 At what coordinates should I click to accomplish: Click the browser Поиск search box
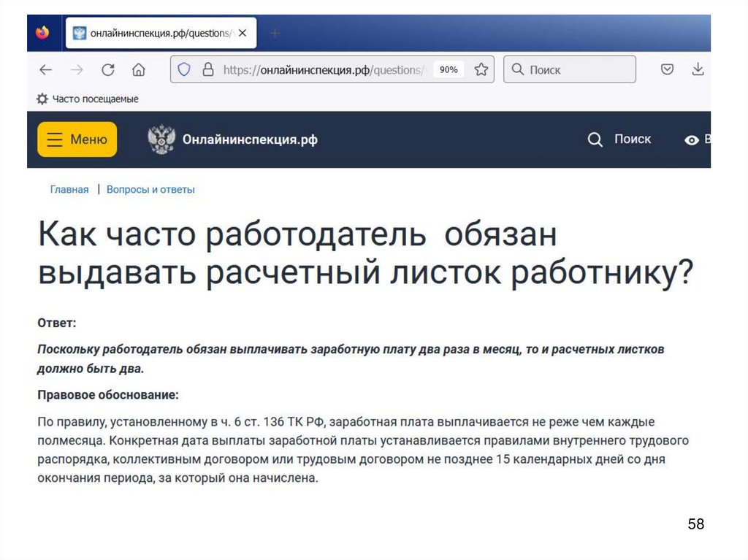pyautogui.click(x=570, y=69)
